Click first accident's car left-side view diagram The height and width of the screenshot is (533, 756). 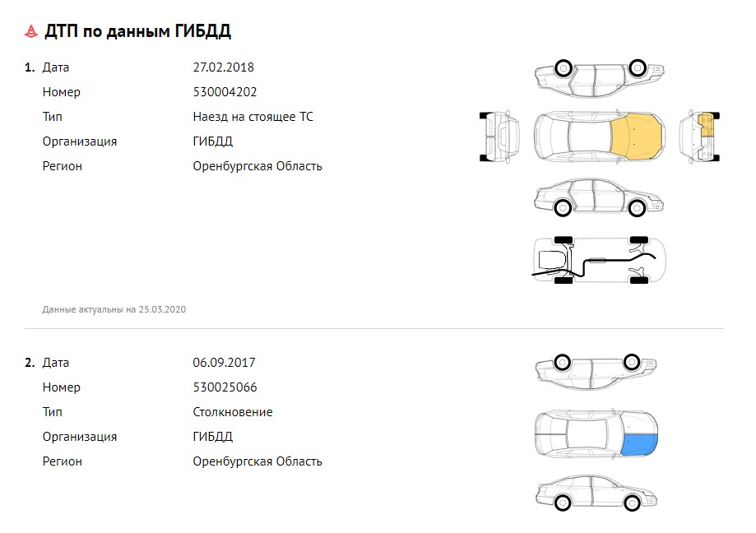click(600, 79)
